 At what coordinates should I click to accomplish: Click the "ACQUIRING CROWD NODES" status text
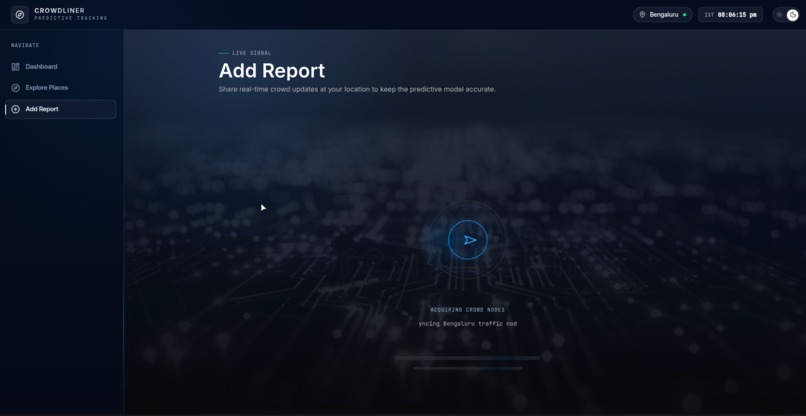pos(467,310)
